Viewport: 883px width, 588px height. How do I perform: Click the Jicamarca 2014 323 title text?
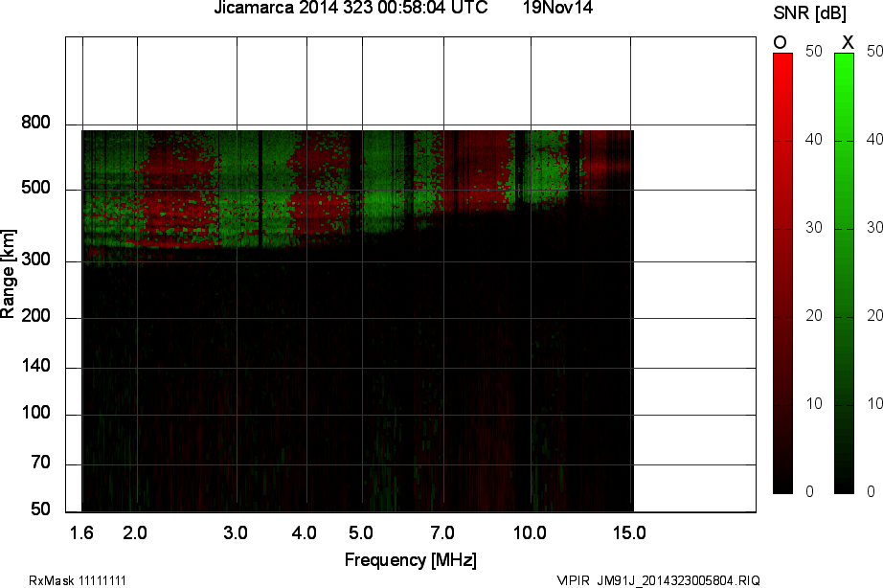pos(351,8)
